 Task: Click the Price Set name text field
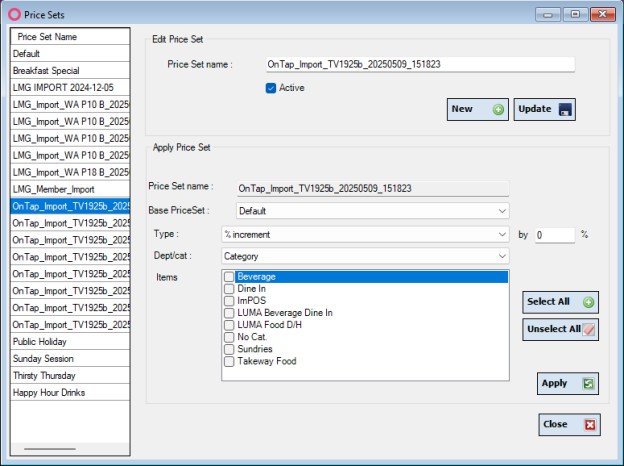419,64
